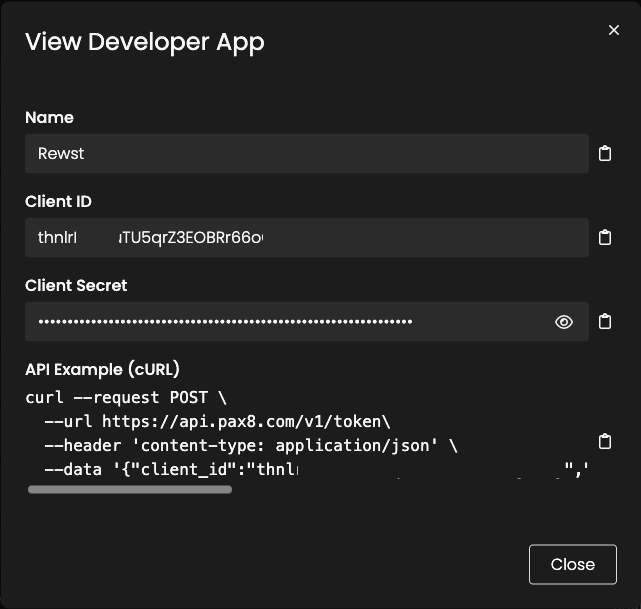Viewport: 641px width, 609px height.
Task: Reveal the Client Secret with eye icon
Action: click(564, 322)
